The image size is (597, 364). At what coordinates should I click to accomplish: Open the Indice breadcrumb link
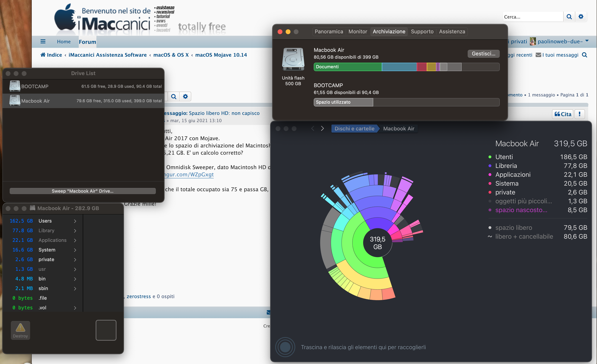point(54,55)
